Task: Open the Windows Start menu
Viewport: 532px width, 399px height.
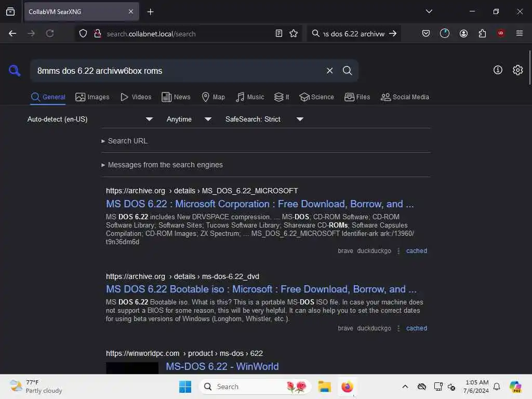Action: point(185,387)
